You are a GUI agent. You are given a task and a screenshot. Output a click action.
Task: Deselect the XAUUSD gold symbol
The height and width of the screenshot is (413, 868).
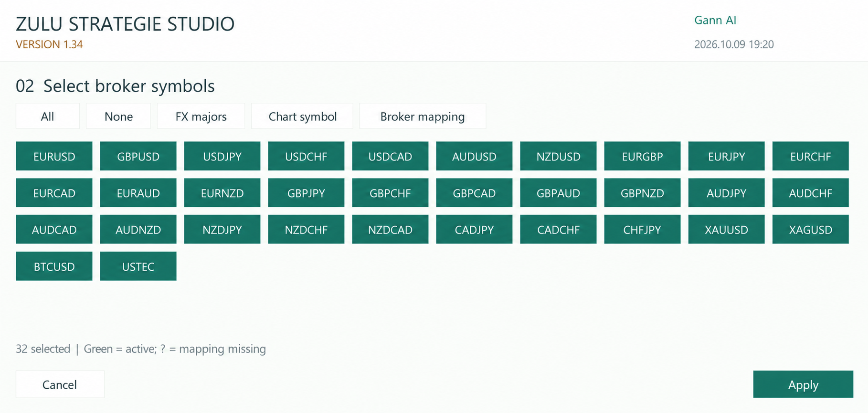coord(726,230)
